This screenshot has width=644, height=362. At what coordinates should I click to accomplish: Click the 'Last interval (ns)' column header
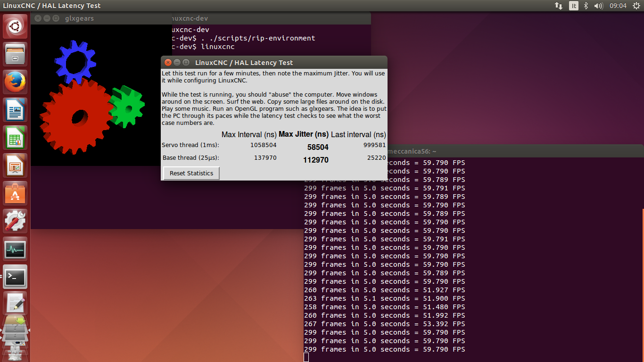coord(358,135)
